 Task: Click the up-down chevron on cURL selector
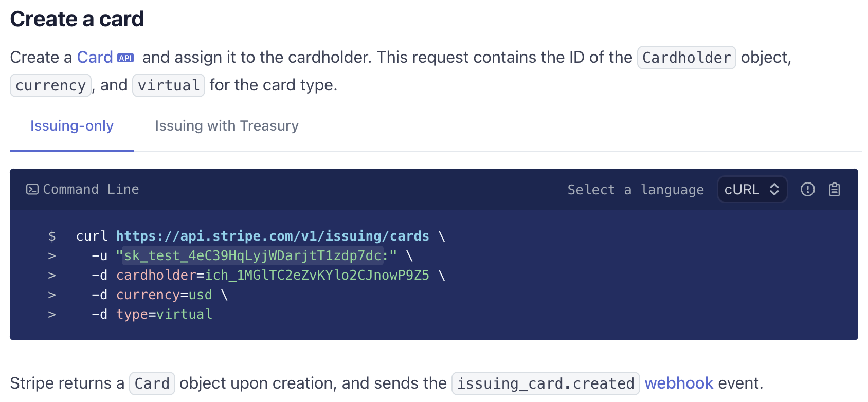774,190
